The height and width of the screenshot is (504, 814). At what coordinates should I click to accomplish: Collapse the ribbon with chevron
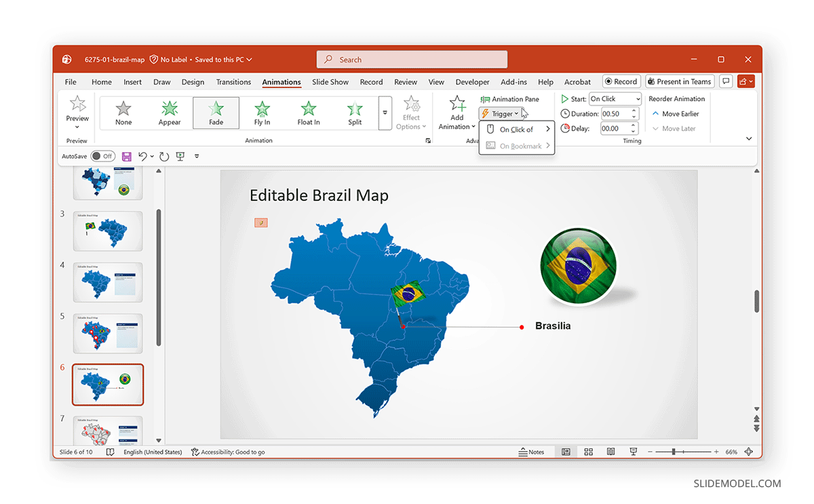(x=749, y=138)
